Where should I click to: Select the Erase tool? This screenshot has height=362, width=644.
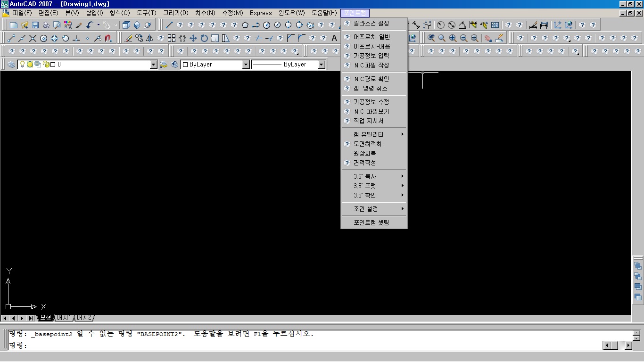[x=128, y=38]
